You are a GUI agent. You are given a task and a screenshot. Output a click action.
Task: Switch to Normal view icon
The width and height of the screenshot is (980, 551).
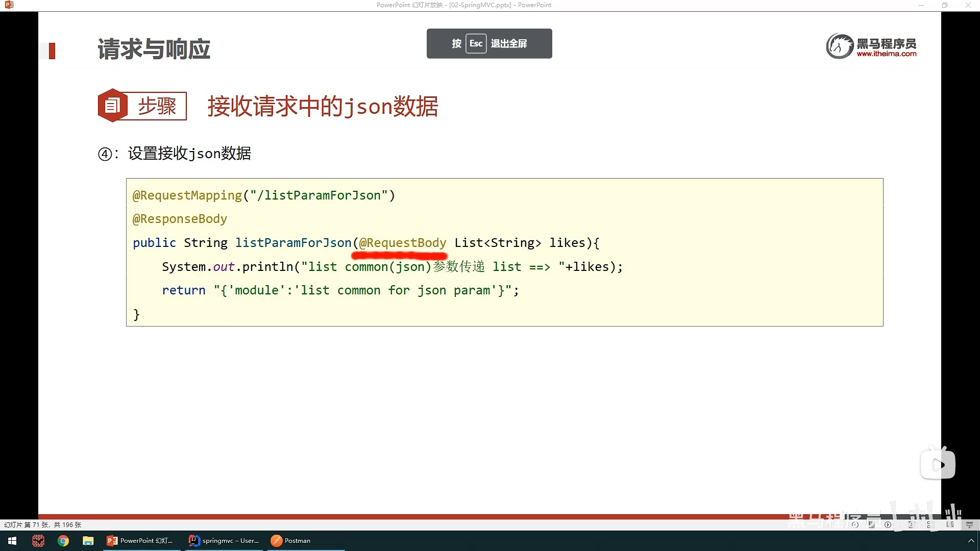pyautogui.click(x=911, y=524)
